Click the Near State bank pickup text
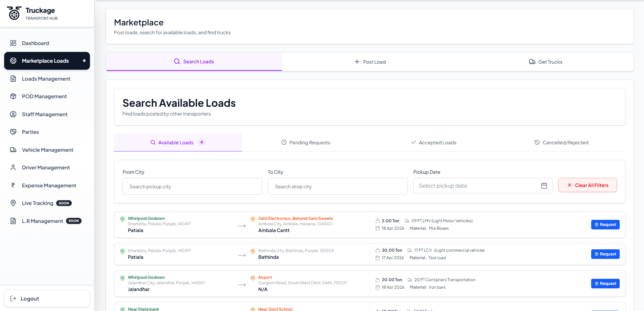The width and height of the screenshot is (644, 311). pos(143,309)
